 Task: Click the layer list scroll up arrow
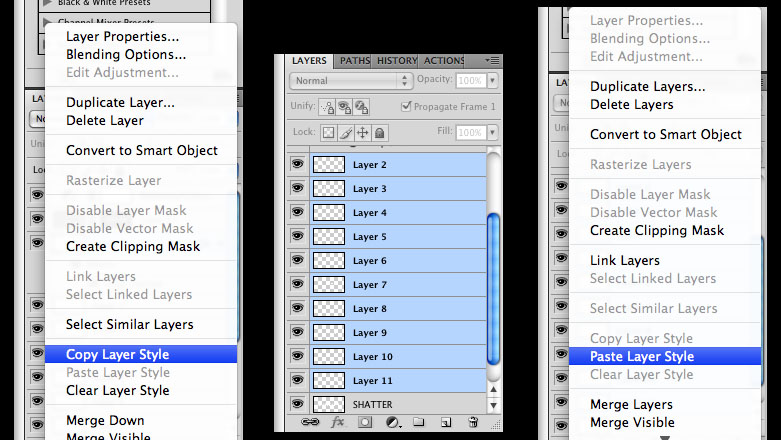click(x=493, y=389)
